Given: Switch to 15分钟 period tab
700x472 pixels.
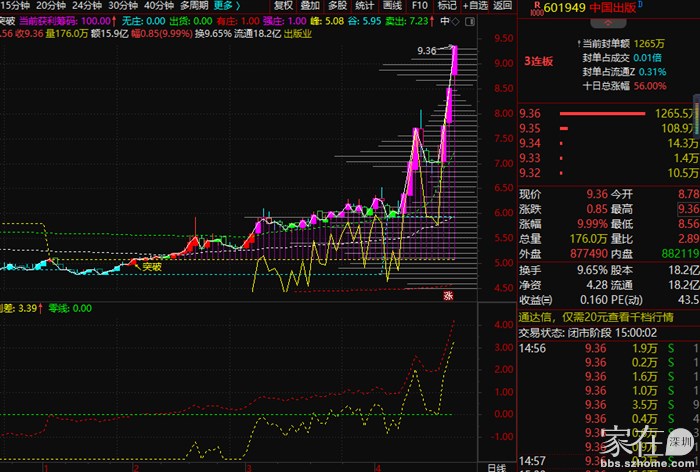Looking at the screenshot, I should (14, 5).
